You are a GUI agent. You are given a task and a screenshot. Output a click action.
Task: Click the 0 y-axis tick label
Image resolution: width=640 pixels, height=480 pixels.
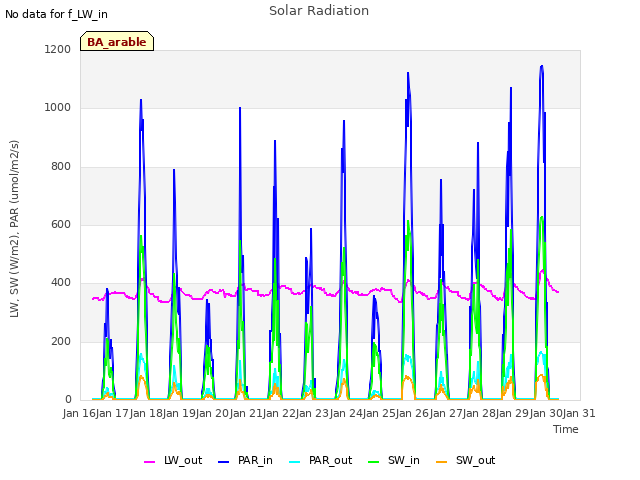68,400
